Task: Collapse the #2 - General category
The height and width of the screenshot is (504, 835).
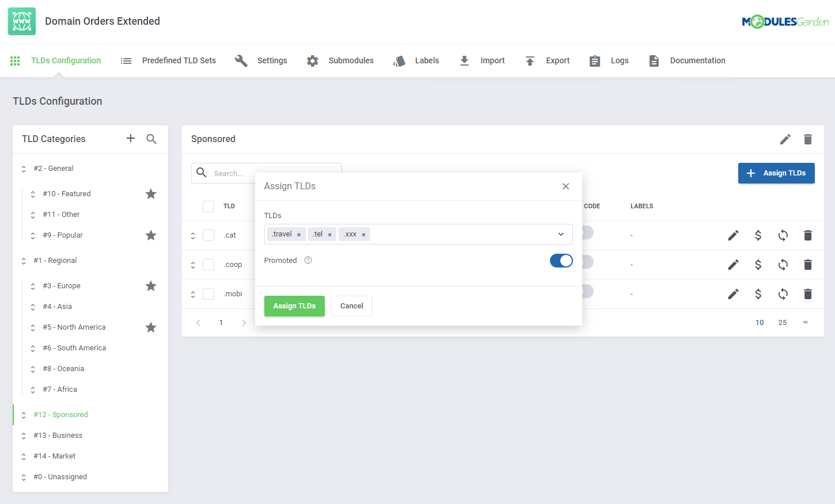Action: point(24,169)
